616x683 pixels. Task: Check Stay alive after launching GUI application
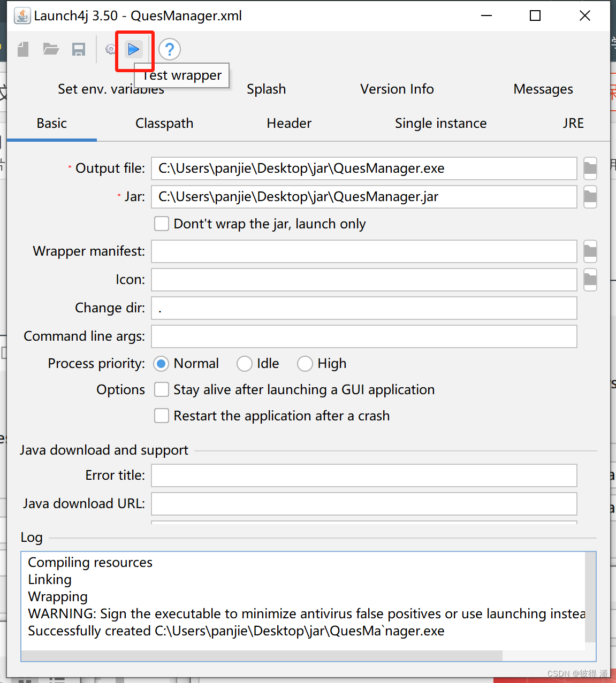tap(162, 389)
